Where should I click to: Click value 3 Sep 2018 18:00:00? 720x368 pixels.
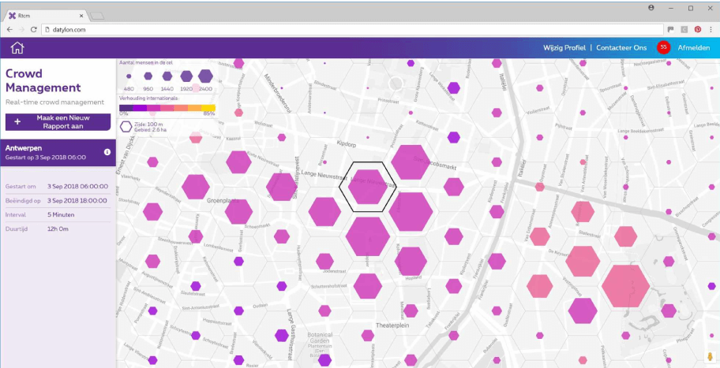click(x=77, y=201)
